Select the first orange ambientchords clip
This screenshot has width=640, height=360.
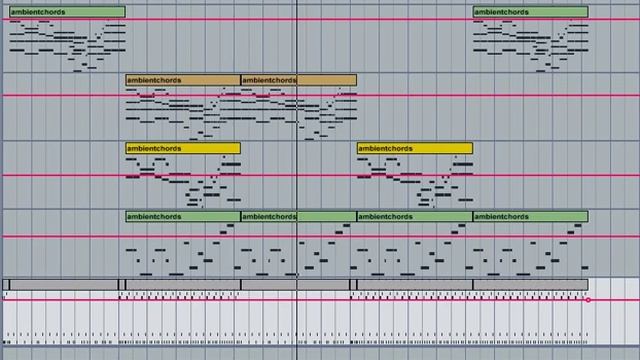183,80
